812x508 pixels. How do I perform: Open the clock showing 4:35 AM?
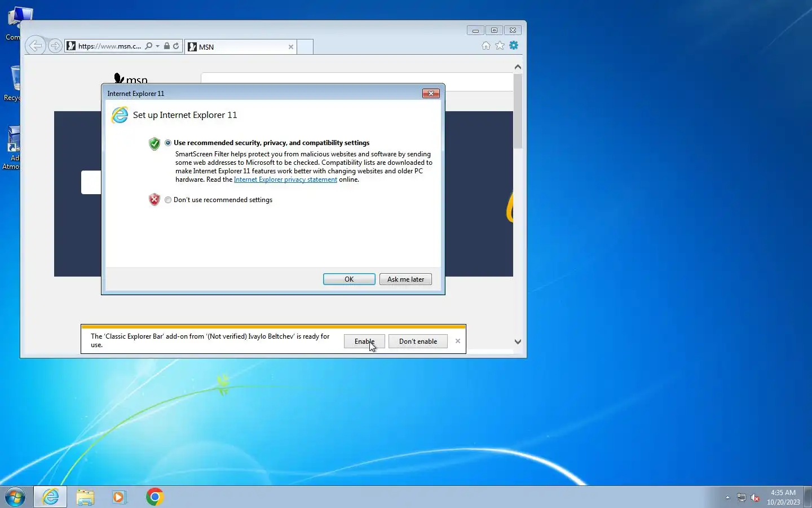[x=783, y=497]
